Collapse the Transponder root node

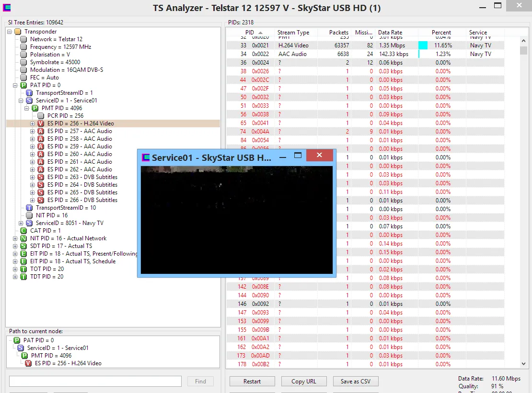click(10, 32)
